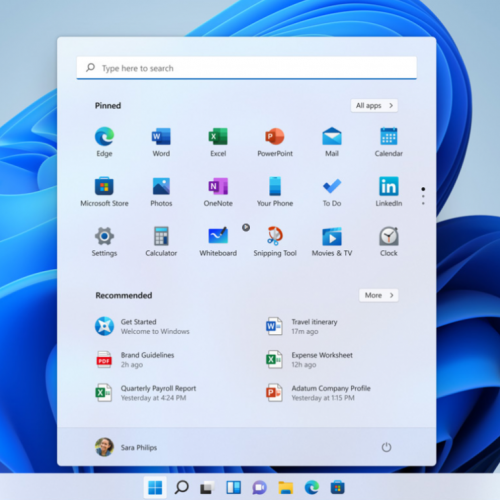Open the Quarterly Payroll Report file
The height and width of the screenshot is (500, 500).
146,393
